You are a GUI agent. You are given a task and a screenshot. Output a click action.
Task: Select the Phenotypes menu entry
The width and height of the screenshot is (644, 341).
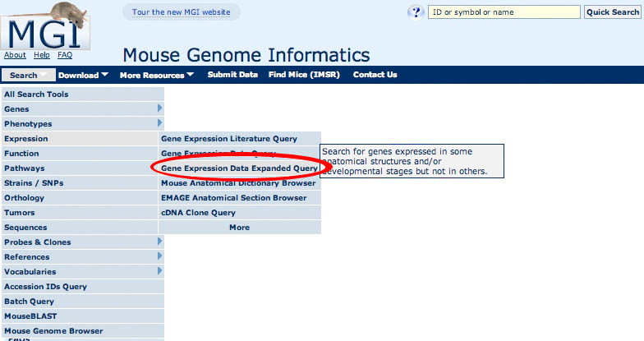pos(83,123)
